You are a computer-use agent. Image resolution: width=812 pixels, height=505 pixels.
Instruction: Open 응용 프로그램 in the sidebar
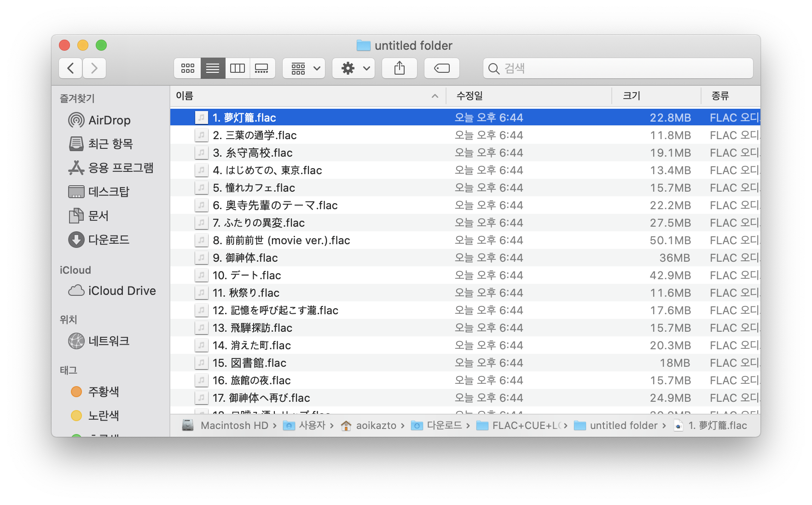coord(110,168)
